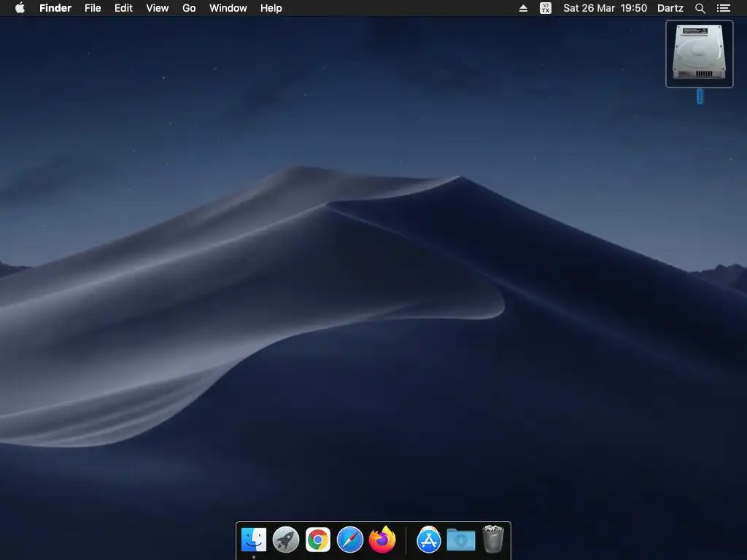Click the date and time Sat 26 Mar
The width and height of the screenshot is (747, 560).
[605, 8]
